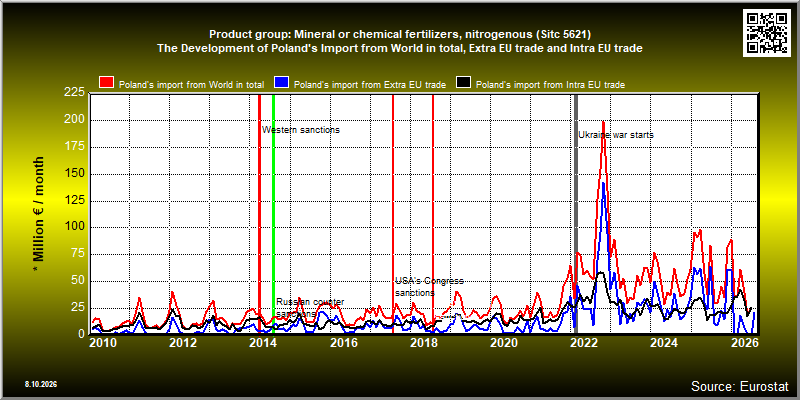Click the 100 y-axis label

pyautogui.click(x=74, y=227)
